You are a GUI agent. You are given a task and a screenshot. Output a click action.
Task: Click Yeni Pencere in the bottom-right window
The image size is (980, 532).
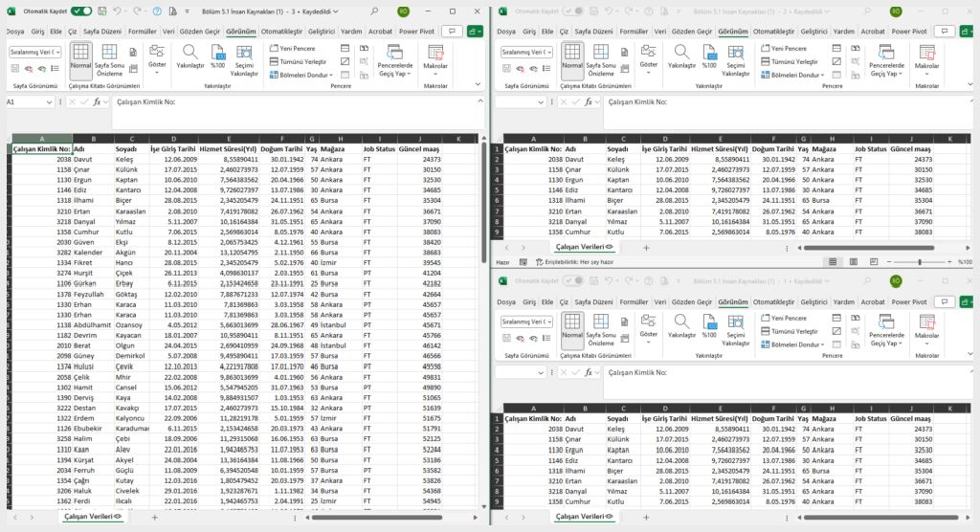pos(784,319)
